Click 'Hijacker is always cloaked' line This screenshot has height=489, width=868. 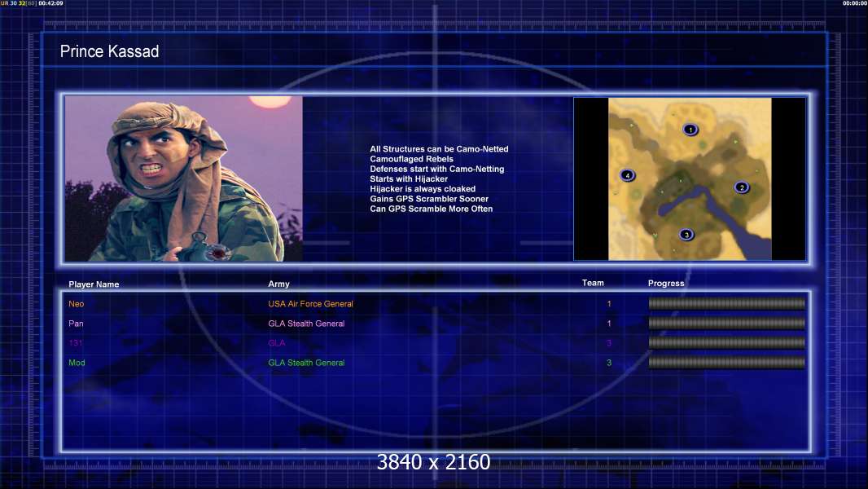click(423, 189)
